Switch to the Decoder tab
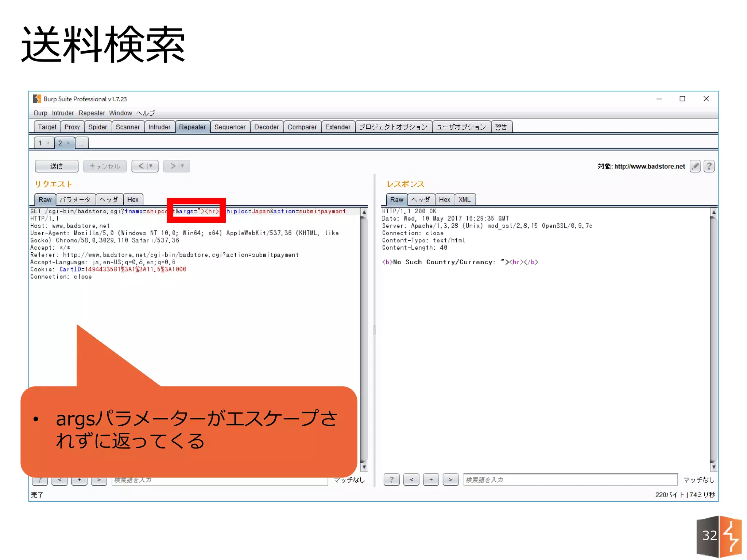This screenshot has width=747, height=560. point(267,127)
